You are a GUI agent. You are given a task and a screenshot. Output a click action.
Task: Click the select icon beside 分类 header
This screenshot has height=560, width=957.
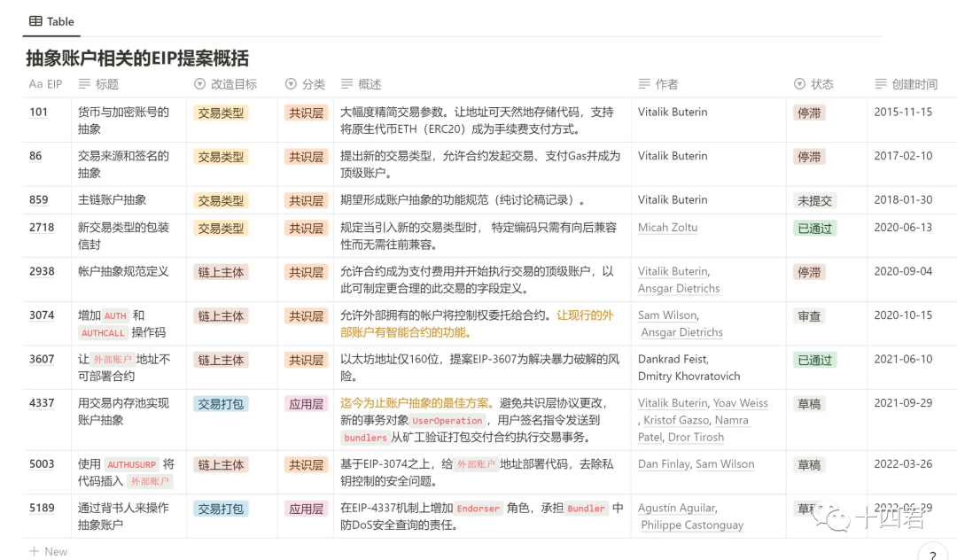pyautogui.click(x=291, y=84)
